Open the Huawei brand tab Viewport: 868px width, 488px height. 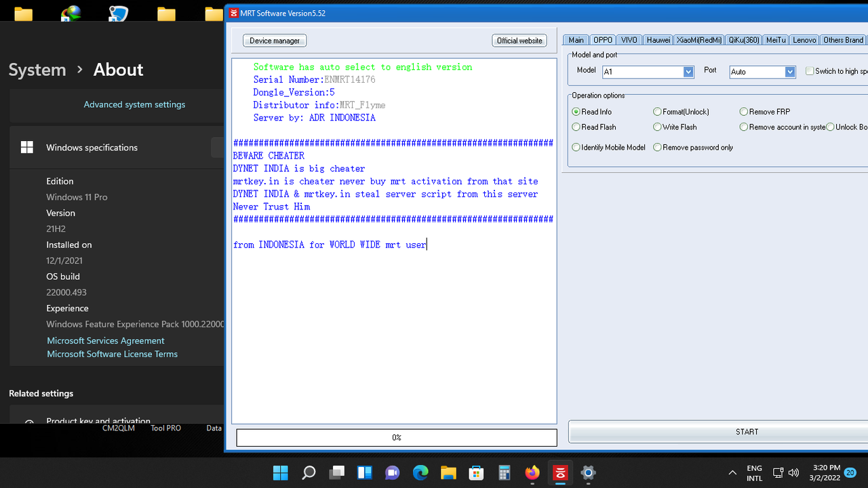(x=657, y=39)
